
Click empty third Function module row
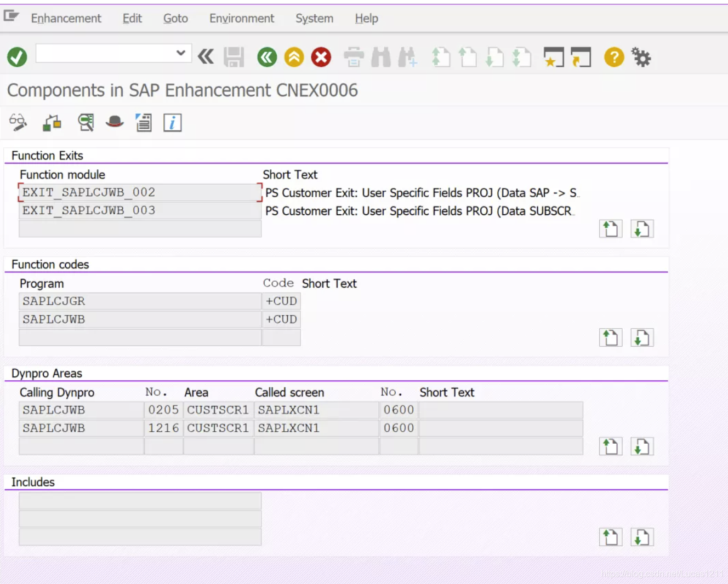click(x=140, y=228)
